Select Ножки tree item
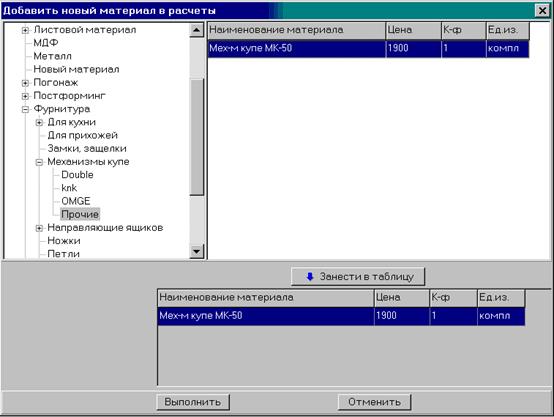Viewport: 554px width, 417px height. tap(64, 241)
